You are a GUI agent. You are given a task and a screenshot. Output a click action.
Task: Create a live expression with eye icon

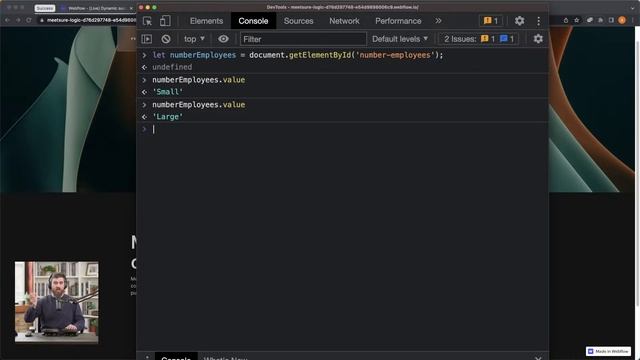click(223, 39)
